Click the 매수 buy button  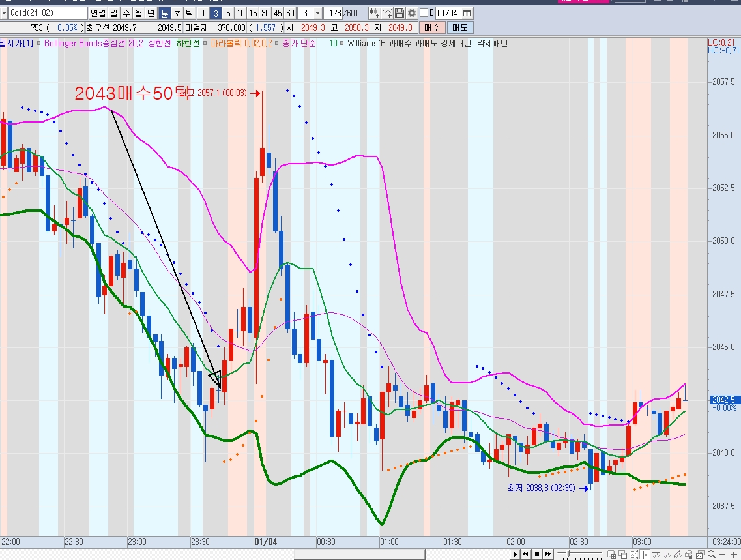pos(432,27)
